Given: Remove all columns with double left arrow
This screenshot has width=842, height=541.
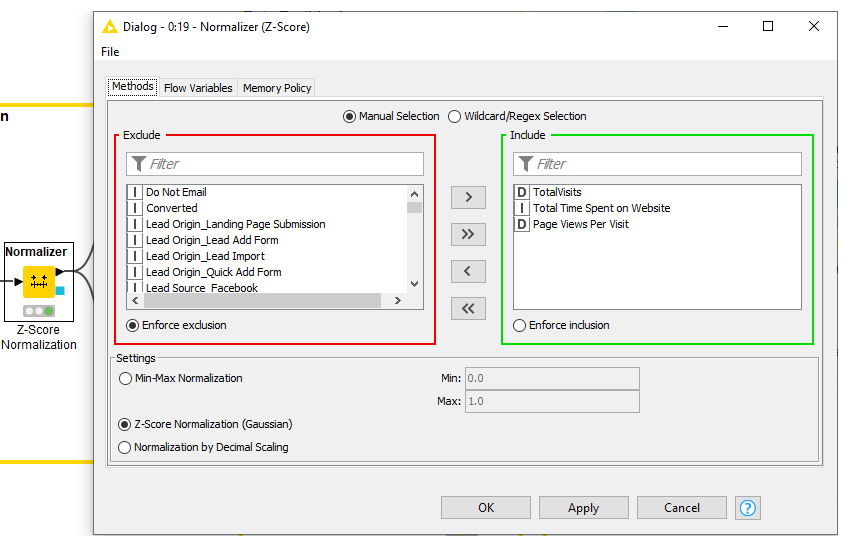Looking at the screenshot, I should click(468, 308).
